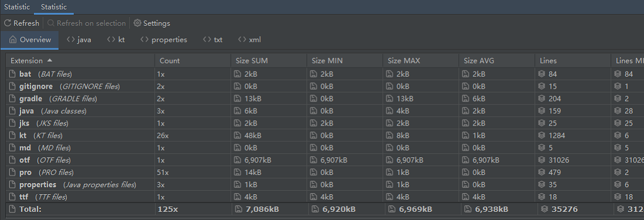Click the sort arrow on Extension column

pos(50,60)
